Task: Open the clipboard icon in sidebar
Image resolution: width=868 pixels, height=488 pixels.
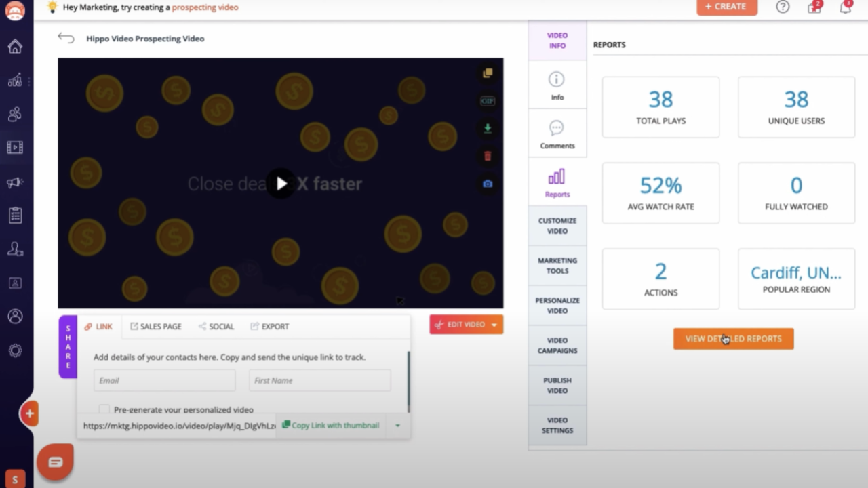Action: point(15,216)
